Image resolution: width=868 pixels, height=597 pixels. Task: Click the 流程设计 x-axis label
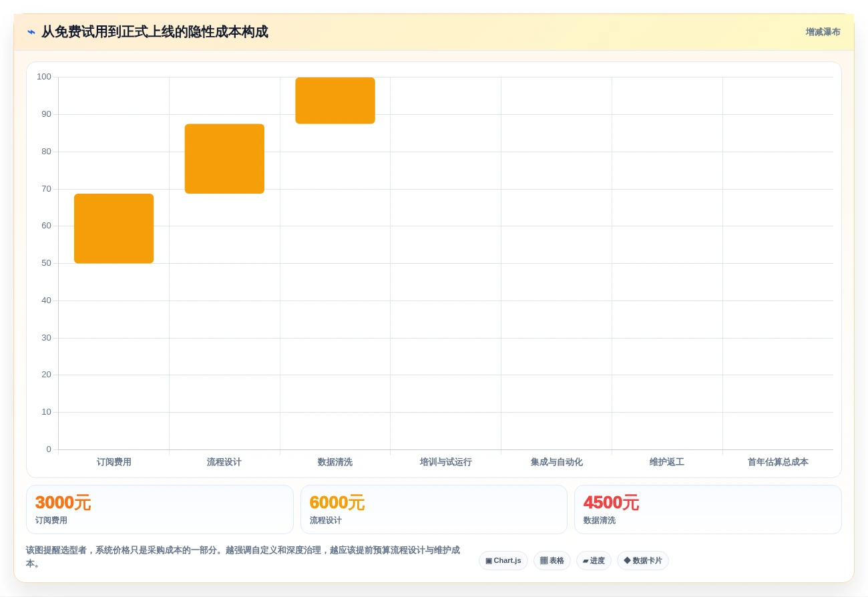[x=224, y=462]
